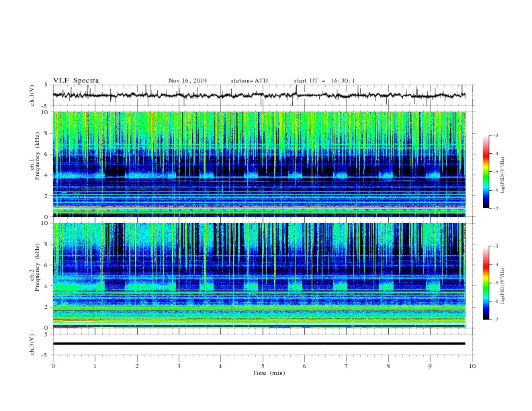Click the ch.1 spectrogram color bar

coord(486,172)
